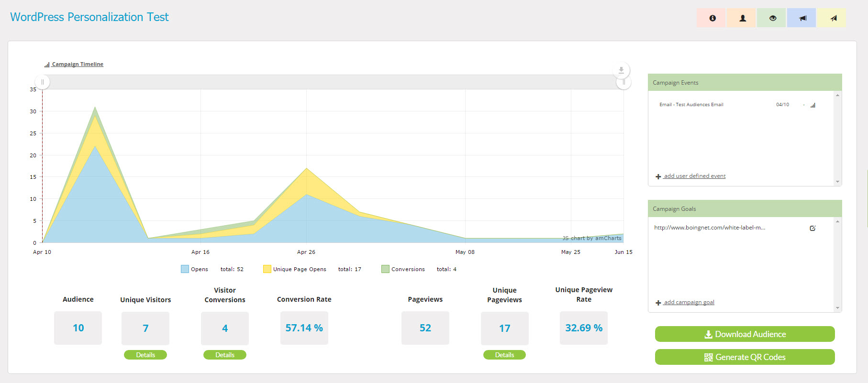Click the chart icon next to Test Audiences Email
This screenshot has width=868, height=383.
[x=812, y=105]
